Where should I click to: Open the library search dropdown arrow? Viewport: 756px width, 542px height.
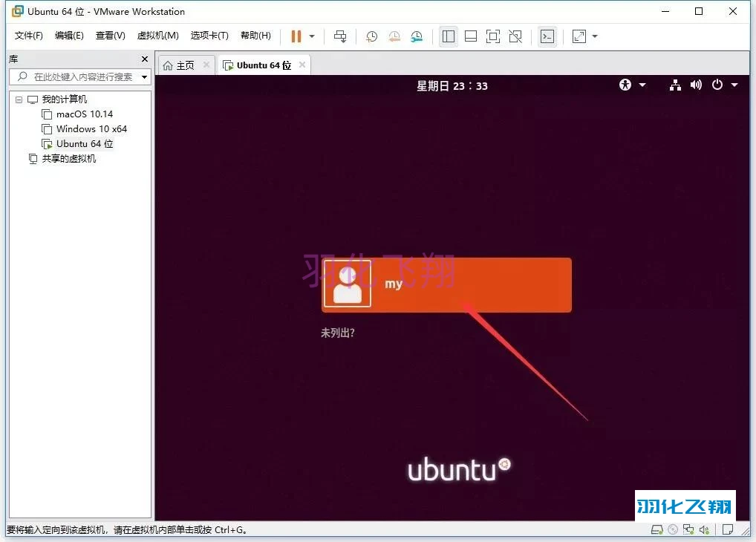144,77
